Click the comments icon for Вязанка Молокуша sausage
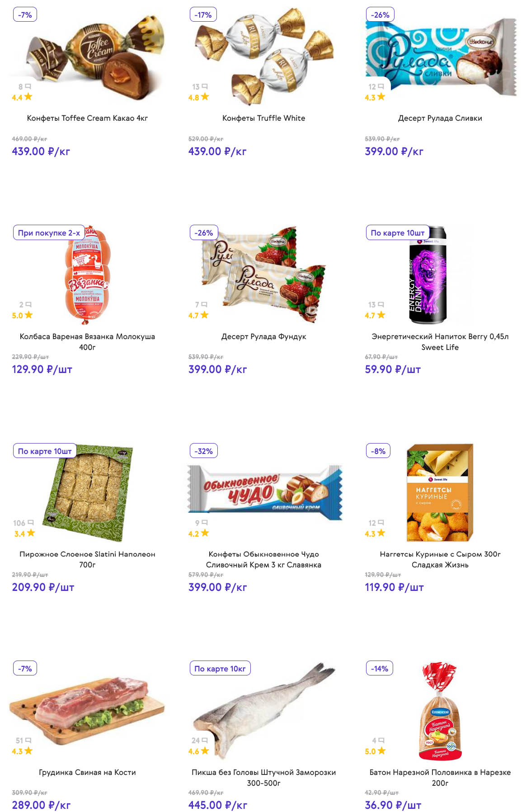526x812 pixels. click(x=28, y=305)
